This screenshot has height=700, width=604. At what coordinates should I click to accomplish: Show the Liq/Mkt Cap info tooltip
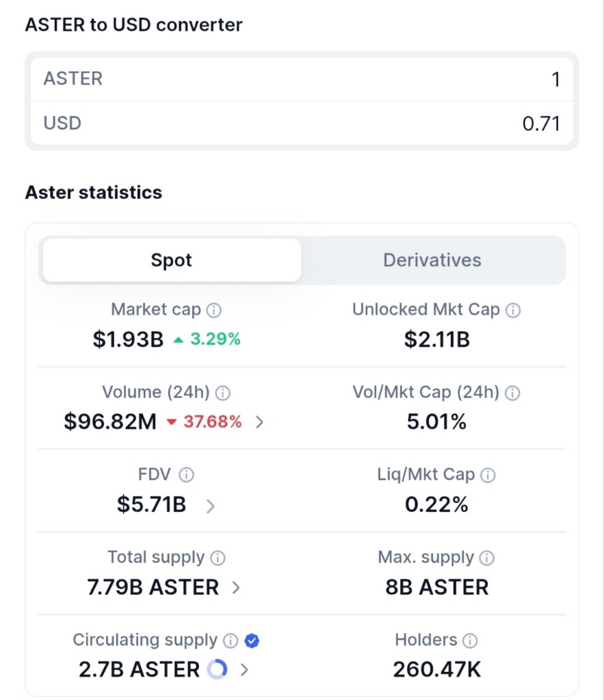pos(488,476)
